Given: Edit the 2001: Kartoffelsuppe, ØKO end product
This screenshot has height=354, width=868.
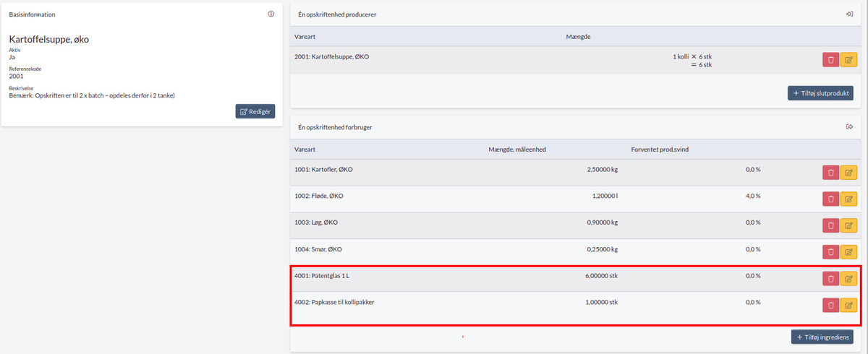Looking at the screenshot, I should point(848,60).
